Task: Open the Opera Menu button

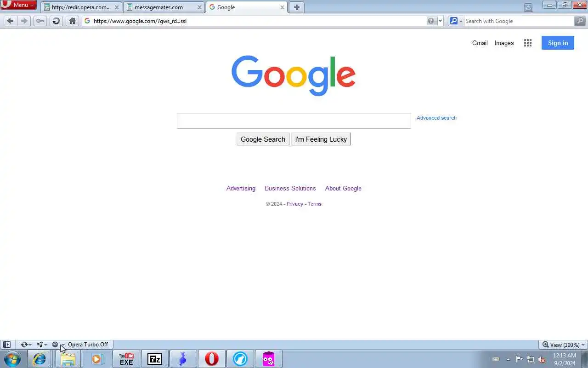Action: (19, 5)
